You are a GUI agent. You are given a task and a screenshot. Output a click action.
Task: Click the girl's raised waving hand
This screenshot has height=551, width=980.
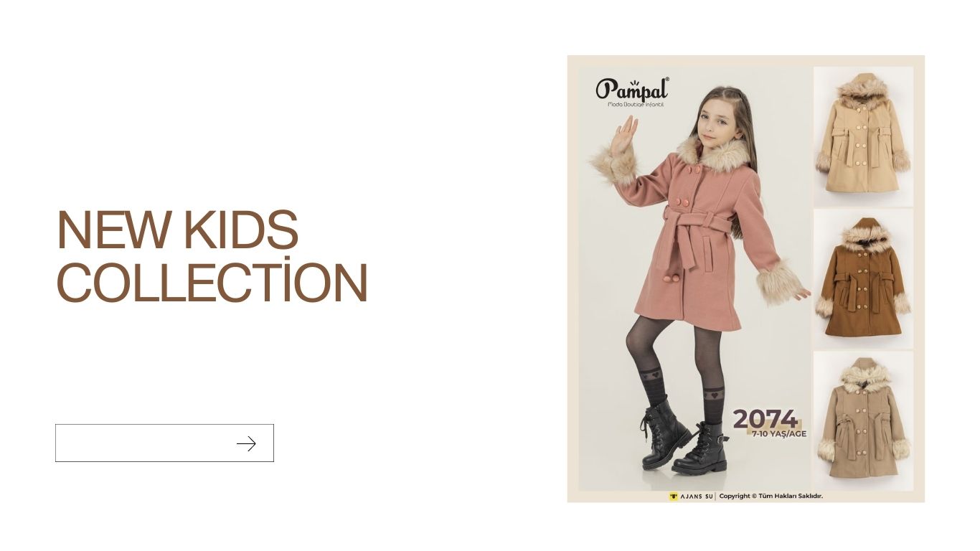[x=623, y=133]
